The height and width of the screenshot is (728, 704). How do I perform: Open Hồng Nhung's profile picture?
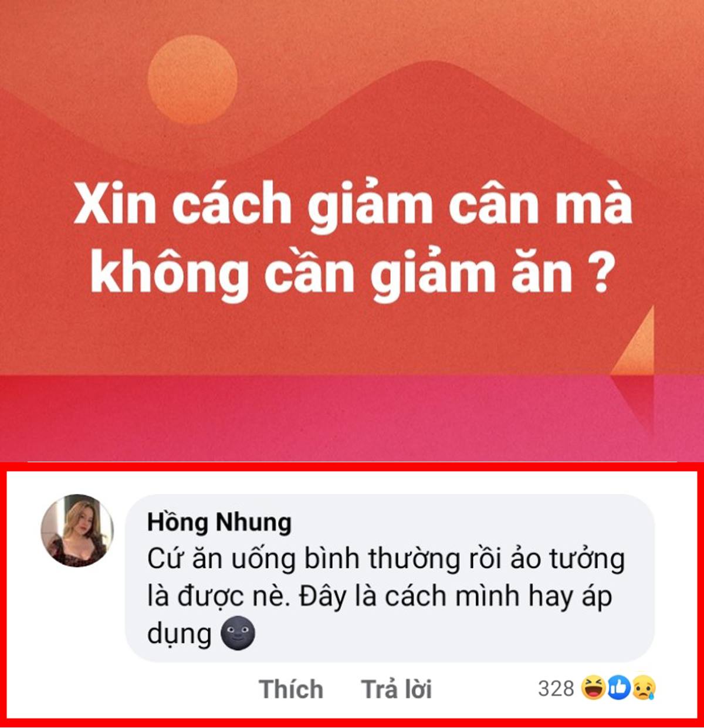point(77,531)
